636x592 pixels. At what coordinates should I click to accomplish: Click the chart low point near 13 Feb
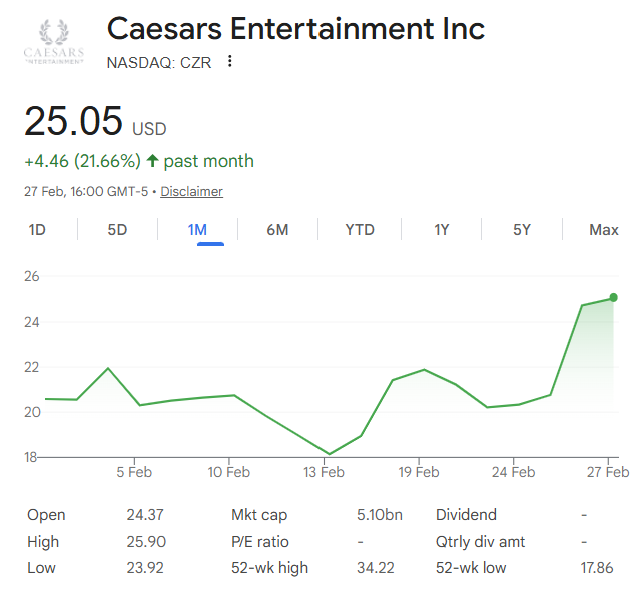(329, 454)
